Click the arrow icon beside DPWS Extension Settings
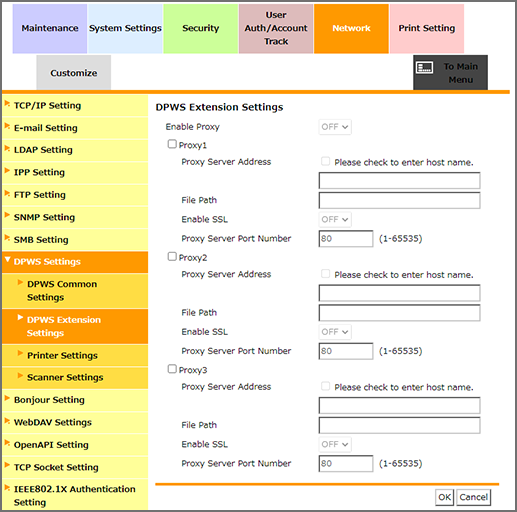 click(20, 317)
